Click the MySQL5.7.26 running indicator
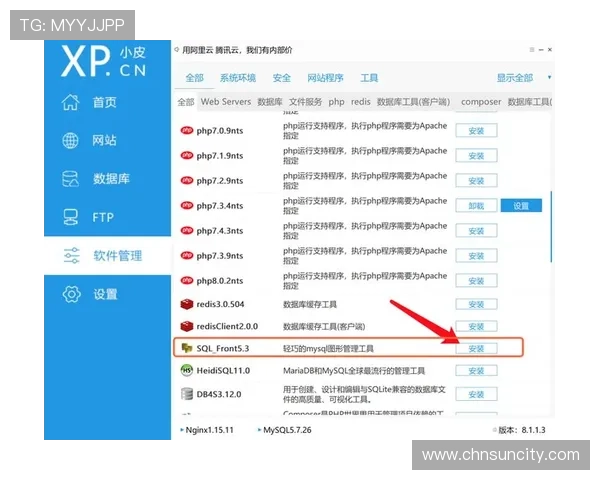Viewport: 600px width, 480px height. tap(260, 430)
